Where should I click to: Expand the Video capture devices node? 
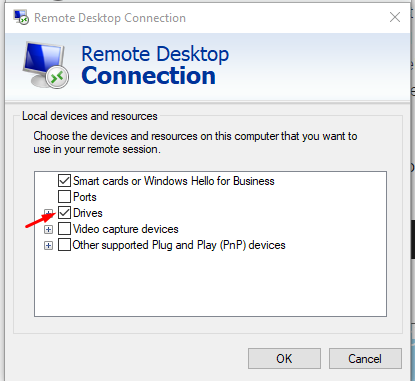pyautogui.click(x=49, y=229)
